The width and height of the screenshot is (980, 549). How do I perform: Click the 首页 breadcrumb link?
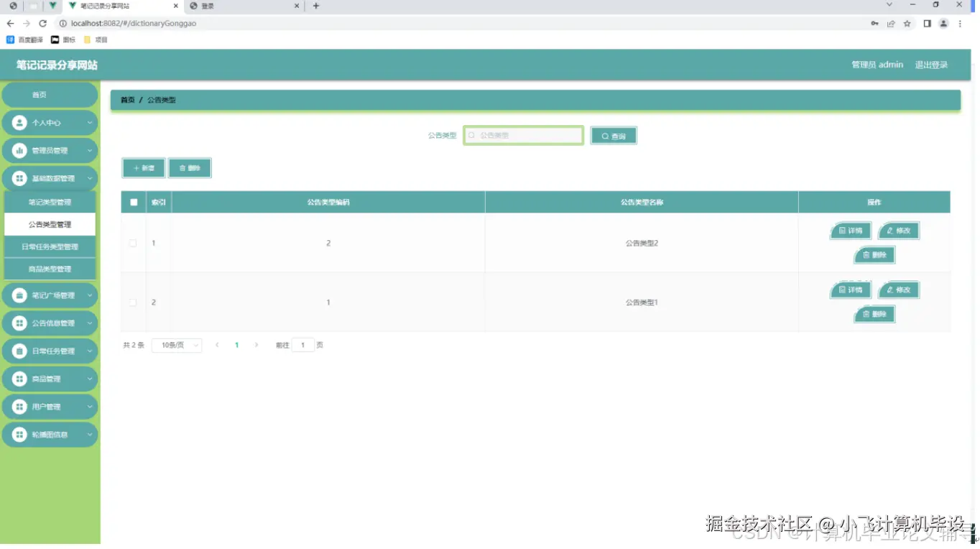click(x=127, y=100)
